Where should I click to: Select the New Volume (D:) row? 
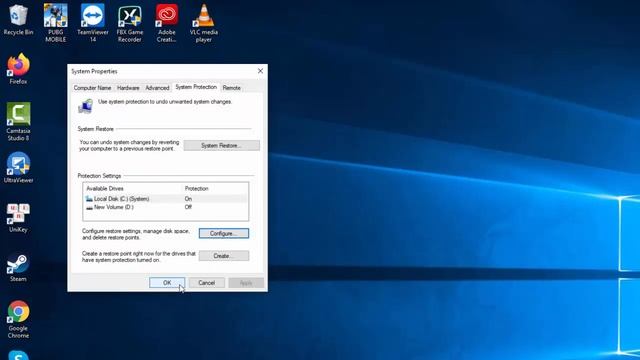(x=165, y=207)
